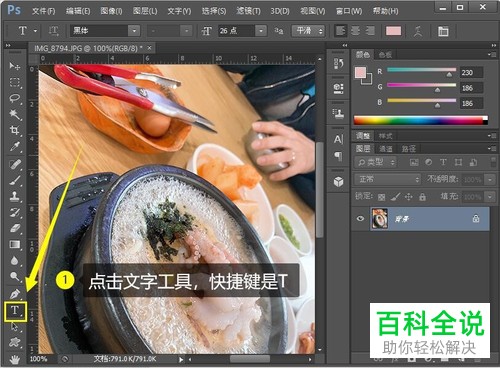This screenshot has width=500, height=368.
Task: Align text center
Action: pyautogui.click(x=355, y=31)
